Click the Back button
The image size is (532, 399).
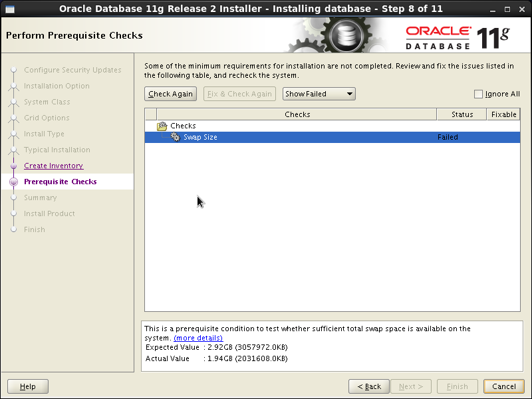pyautogui.click(x=369, y=386)
